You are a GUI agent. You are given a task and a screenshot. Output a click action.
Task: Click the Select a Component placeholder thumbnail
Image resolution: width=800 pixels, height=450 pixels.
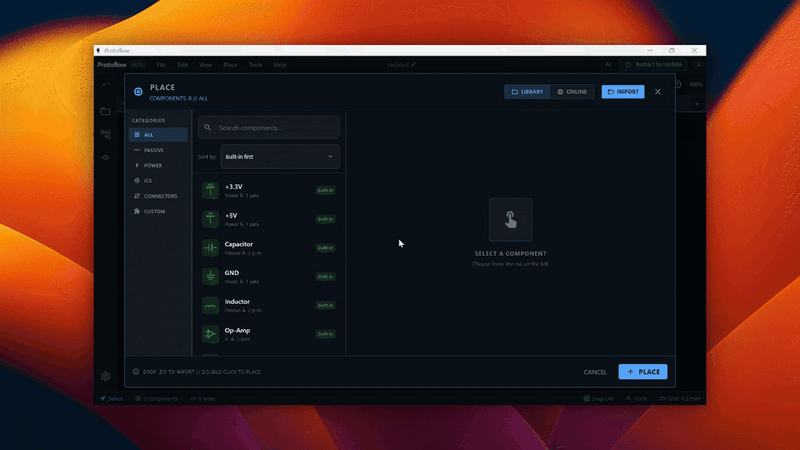[x=511, y=220]
